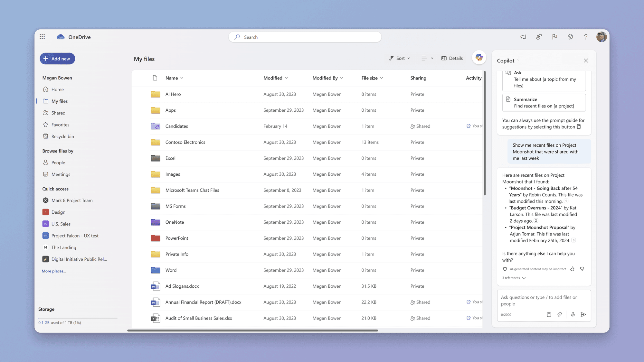This screenshot has width=644, height=362.
Task: Click the Ad Slogans.docx Word file icon
Action: click(156, 286)
